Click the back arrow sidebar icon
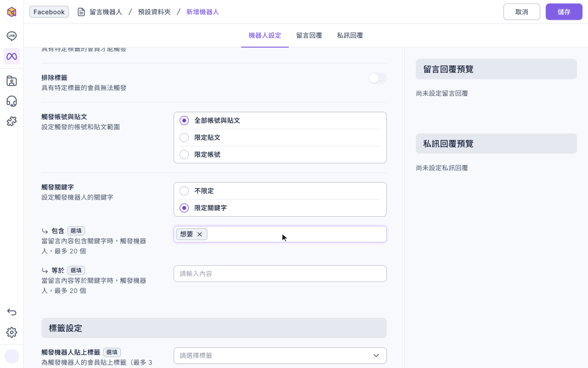This screenshot has width=588, height=368. 11,312
